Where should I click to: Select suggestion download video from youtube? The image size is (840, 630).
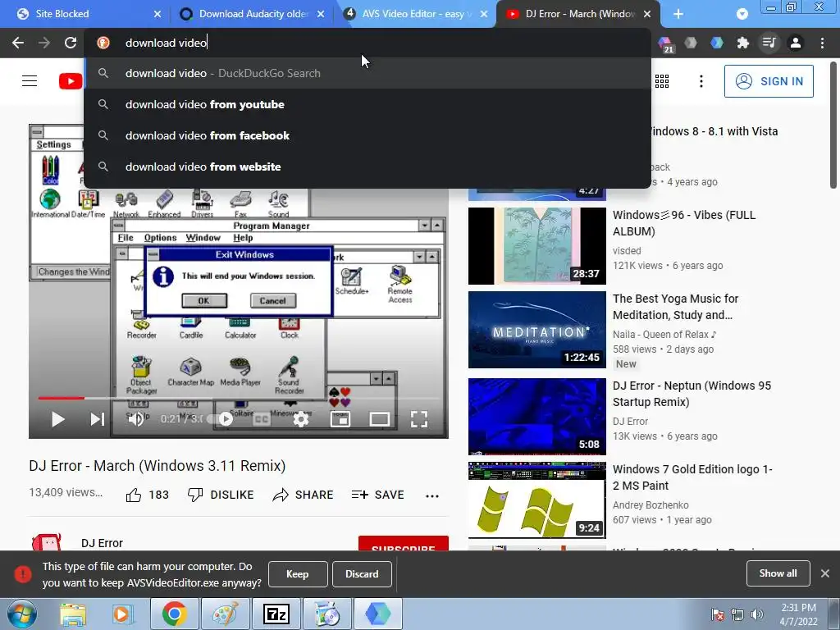(367, 104)
